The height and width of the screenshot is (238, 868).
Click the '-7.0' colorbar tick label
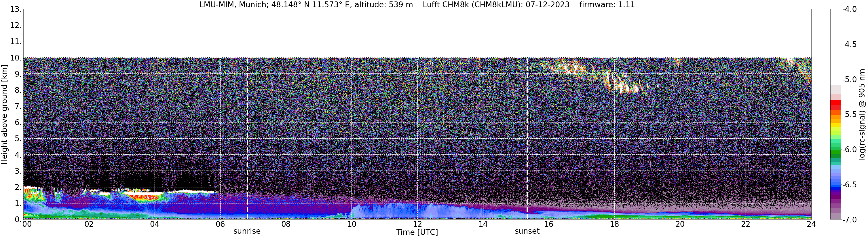pos(850,220)
